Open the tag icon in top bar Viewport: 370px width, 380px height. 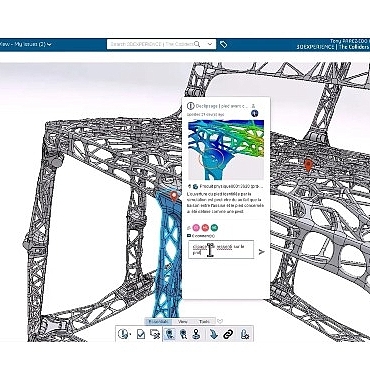[x=224, y=44]
